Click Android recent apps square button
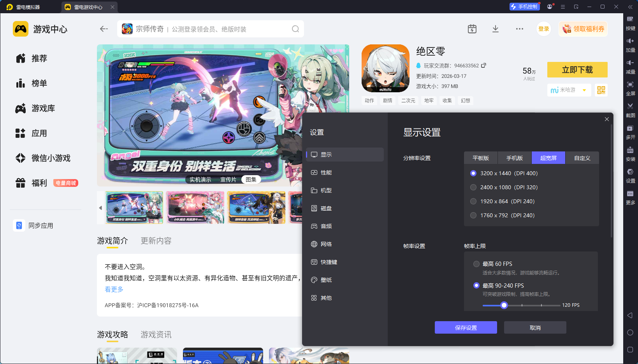 click(630, 350)
